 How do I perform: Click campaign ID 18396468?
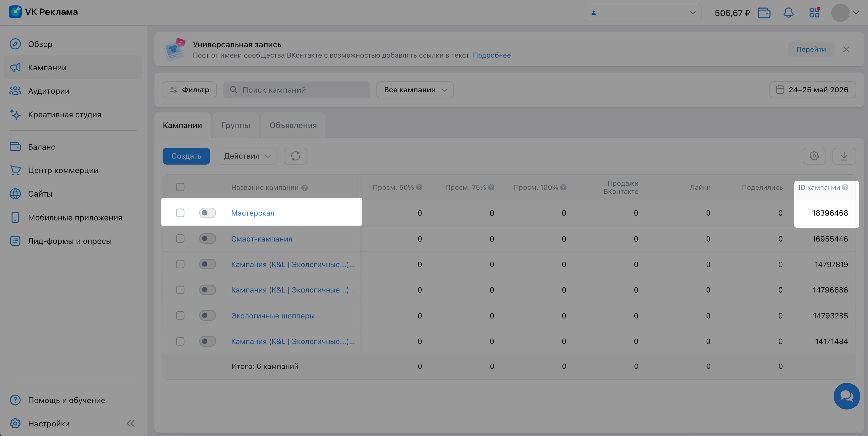click(x=830, y=213)
